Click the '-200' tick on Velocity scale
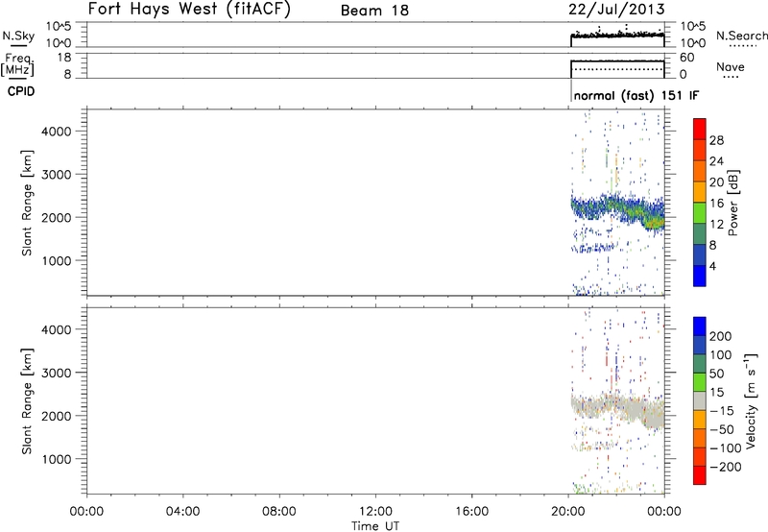This screenshot has height=532, width=768. click(x=726, y=467)
